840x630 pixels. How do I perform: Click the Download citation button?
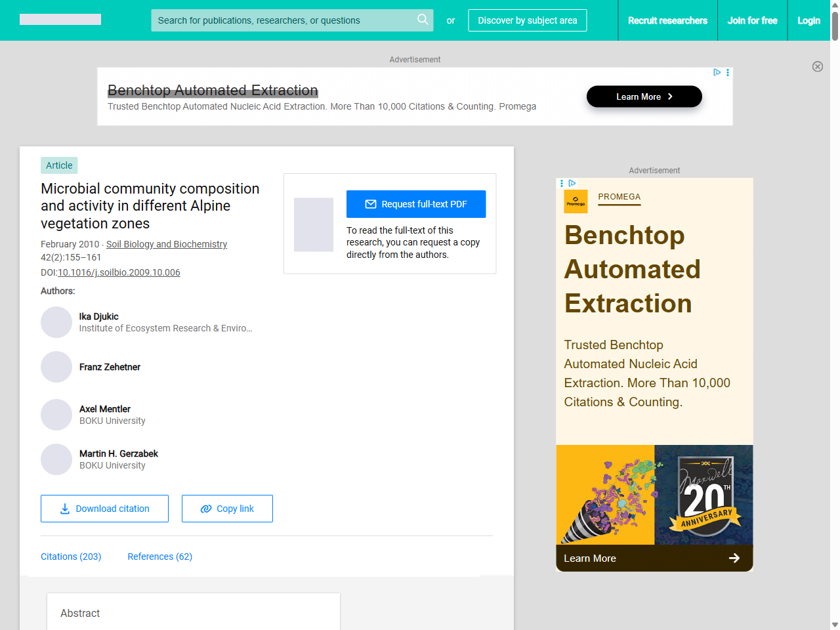pyautogui.click(x=104, y=509)
